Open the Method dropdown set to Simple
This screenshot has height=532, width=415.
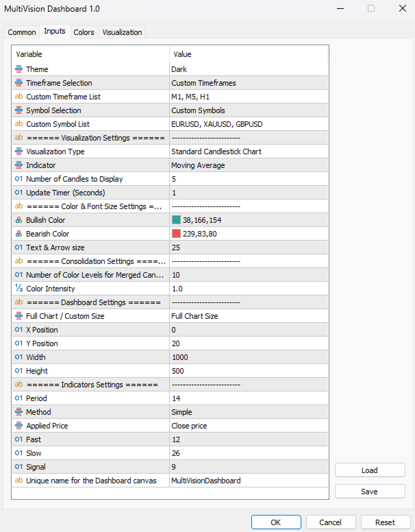coord(248,412)
